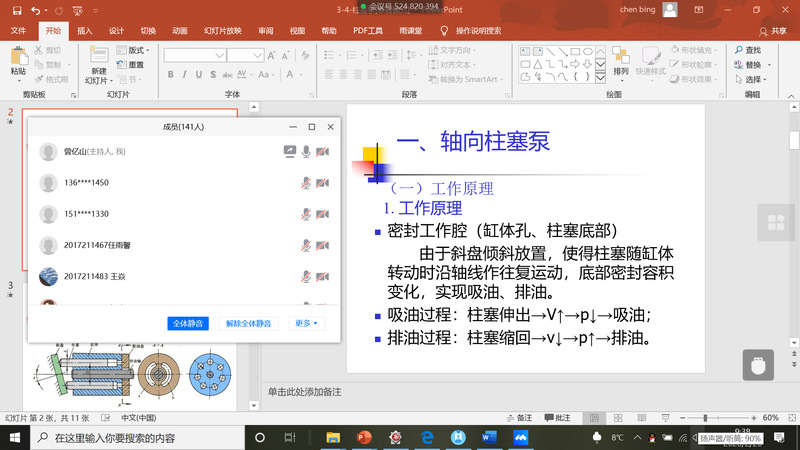Click the save icon in quick access toolbar

click(16, 10)
